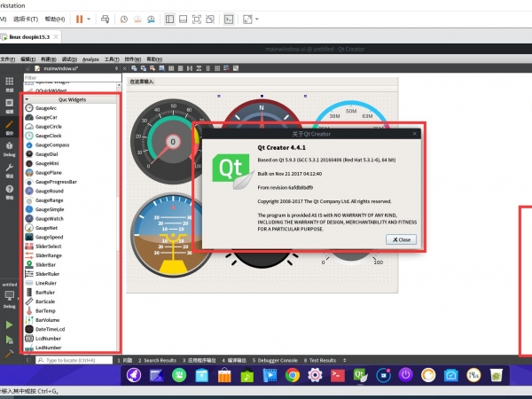Open the pause button dropdown arrow
Image resolution: width=532 pixels, height=399 pixels.
(x=88, y=18)
